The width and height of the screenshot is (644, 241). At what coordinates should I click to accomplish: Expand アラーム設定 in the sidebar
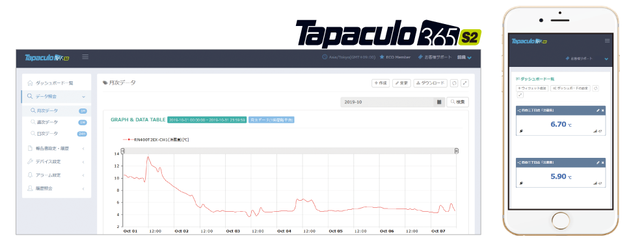click(x=56, y=175)
